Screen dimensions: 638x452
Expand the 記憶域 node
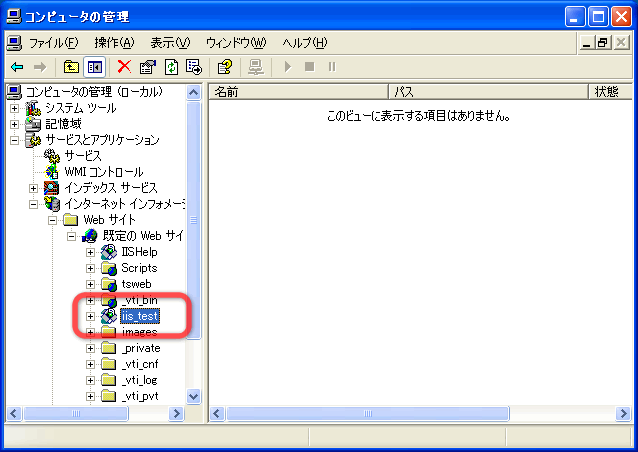[14, 124]
